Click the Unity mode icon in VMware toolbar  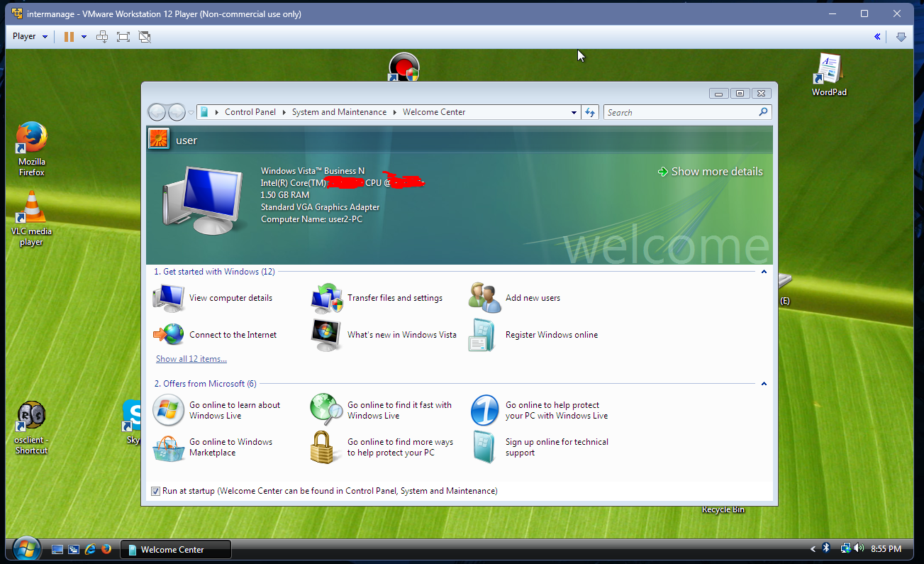pos(145,37)
